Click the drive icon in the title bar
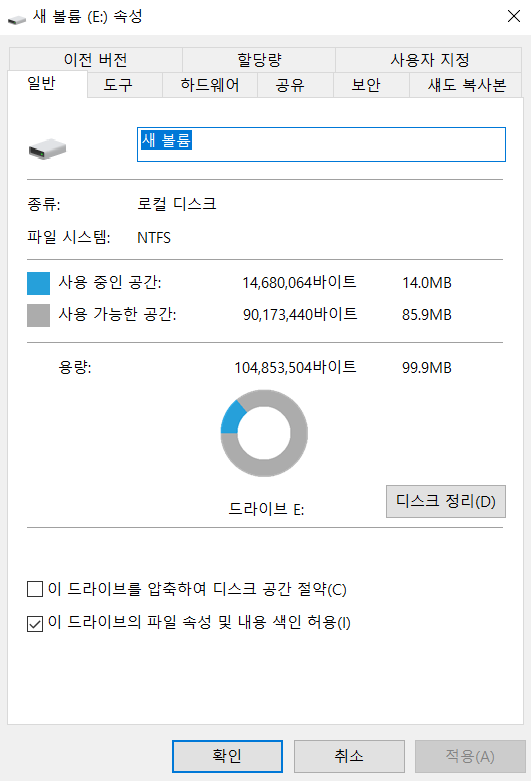This screenshot has width=531, height=781. 16,18
